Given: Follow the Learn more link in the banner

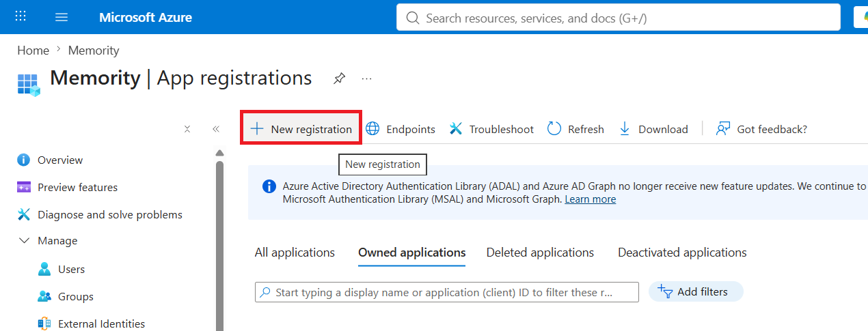Looking at the screenshot, I should coord(590,199).
